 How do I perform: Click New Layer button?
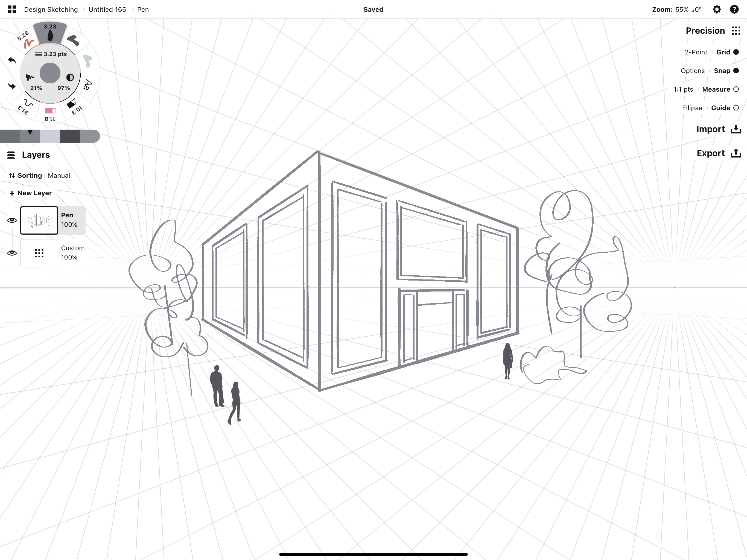[x=30, y=192]
